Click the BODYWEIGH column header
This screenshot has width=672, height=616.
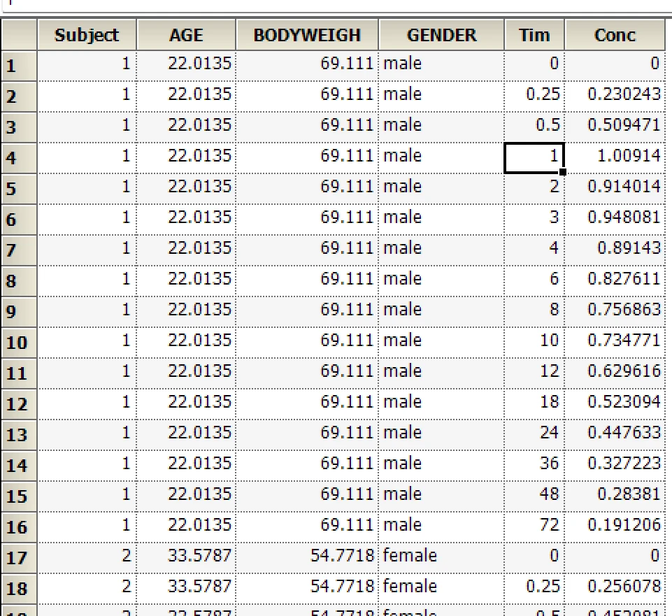point(307,35)
